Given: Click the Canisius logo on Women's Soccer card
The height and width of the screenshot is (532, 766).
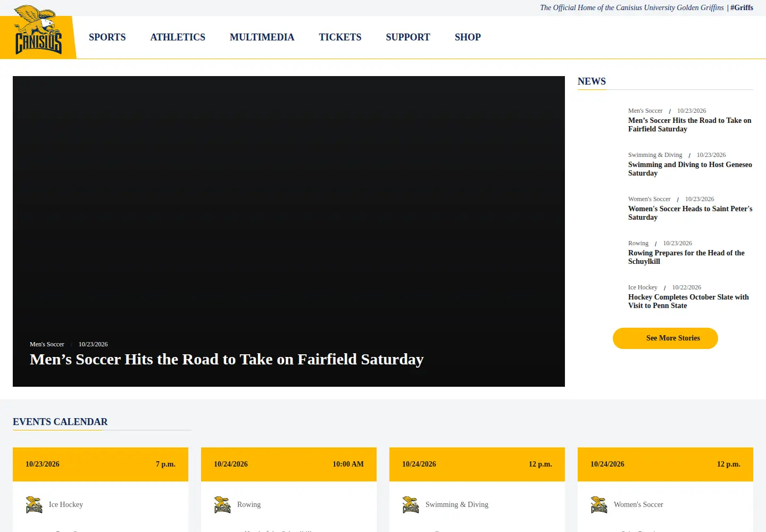Looking at the screenshot, I should click(x=599, y=505).
